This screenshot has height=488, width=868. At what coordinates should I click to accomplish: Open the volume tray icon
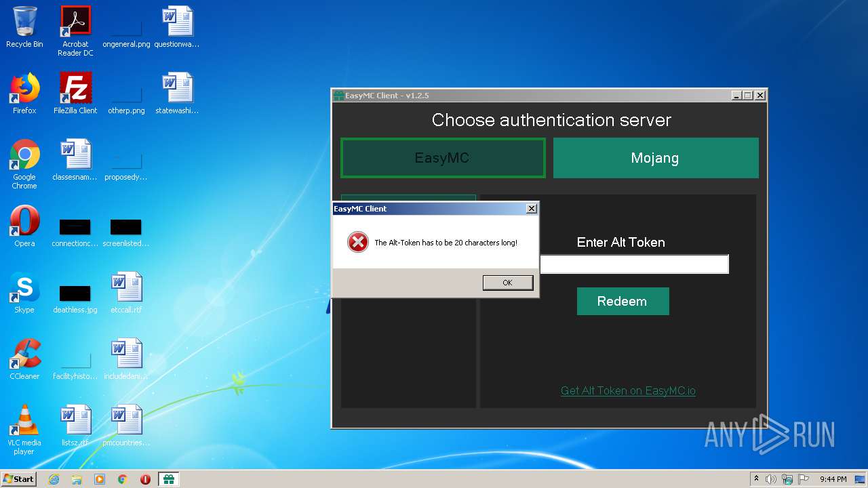(x=770, y=479)
